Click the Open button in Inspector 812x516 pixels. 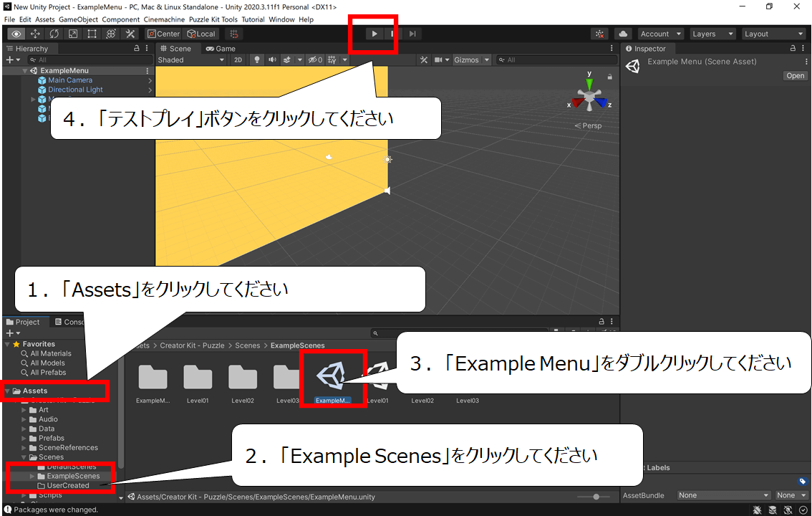[795, 76]
